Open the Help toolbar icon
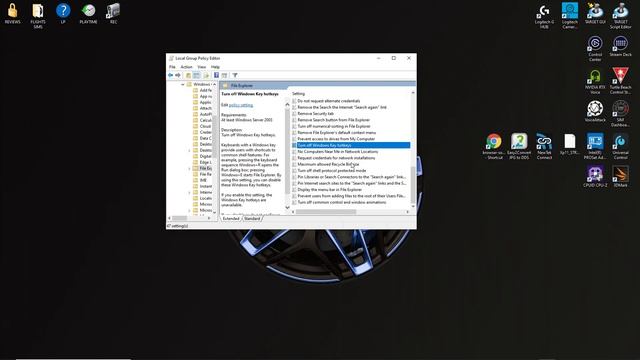This screenshot has height=360, width=640. click(x=216, y=75)
